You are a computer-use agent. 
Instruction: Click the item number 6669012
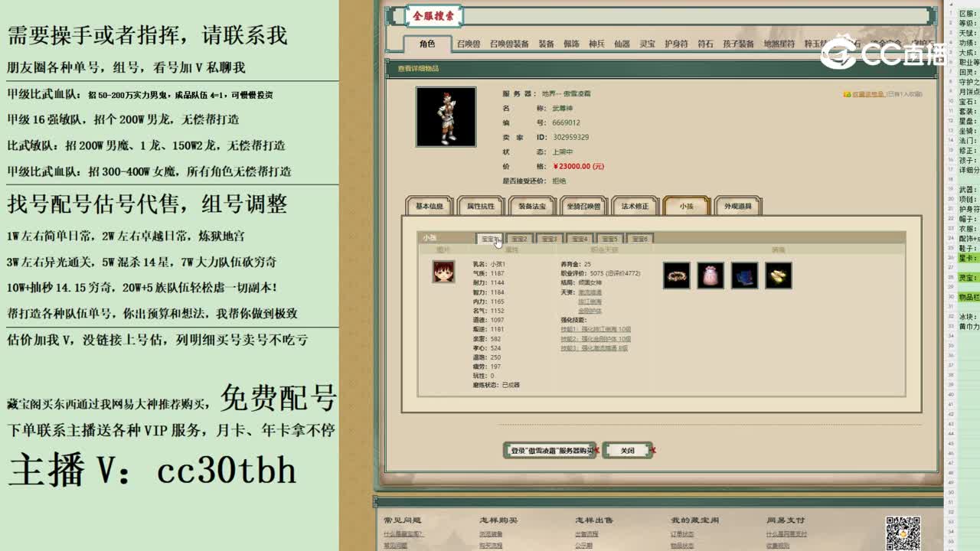(566, 122)
